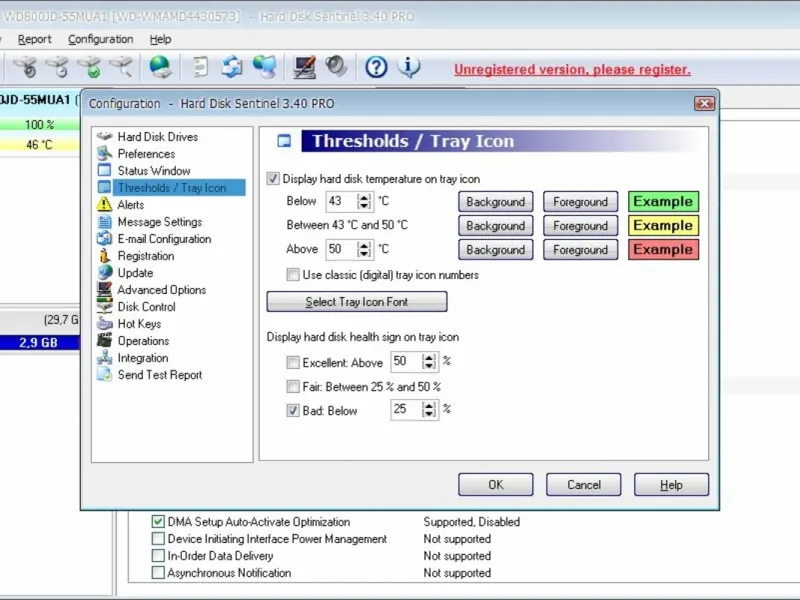This screenshot has width=800, height=600.
Task: Click the Bad Below percent field 25
Action: 407,409
